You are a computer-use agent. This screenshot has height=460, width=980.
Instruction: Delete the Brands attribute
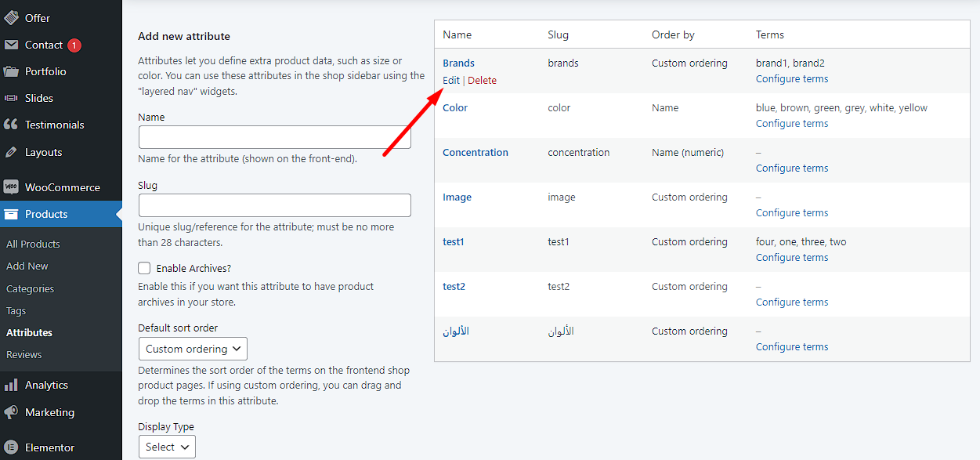click(x=482, y=80)
